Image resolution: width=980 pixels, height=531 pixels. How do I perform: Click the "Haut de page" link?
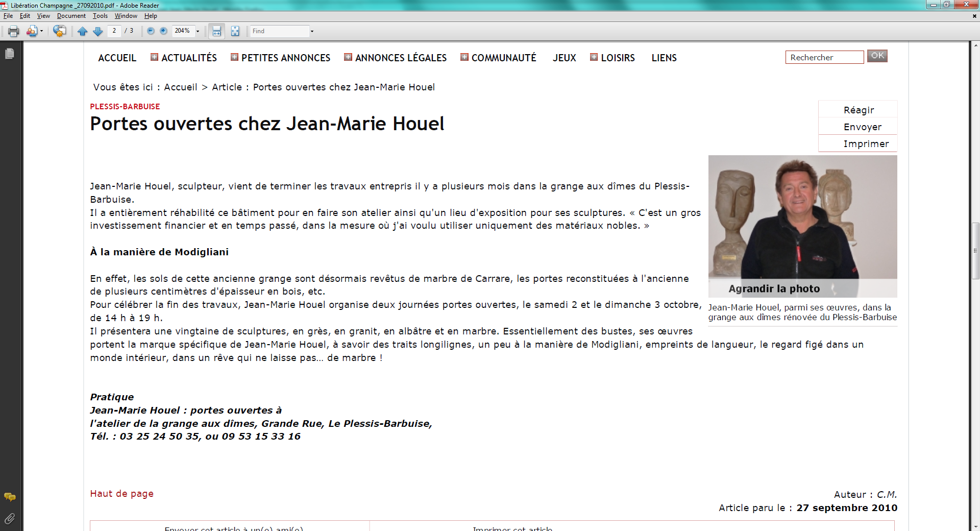(x=121, y=494)
